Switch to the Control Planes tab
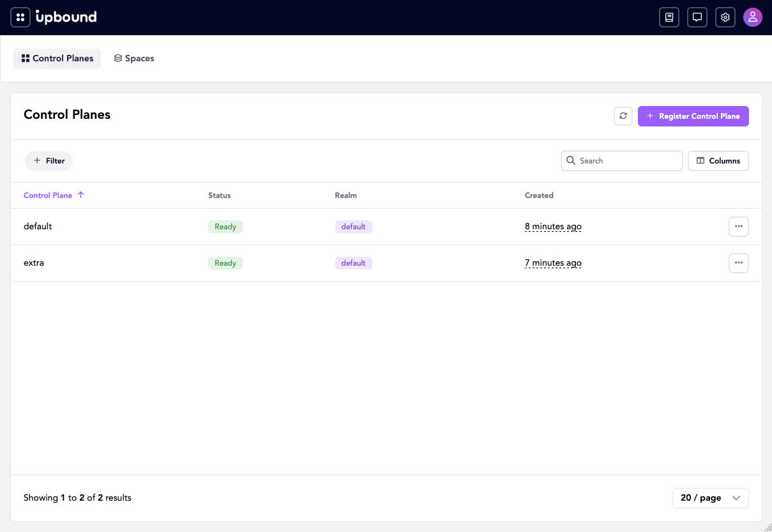The height and width of the screenshot is (532, 772). pyautogui.click(x=57, y=58)
